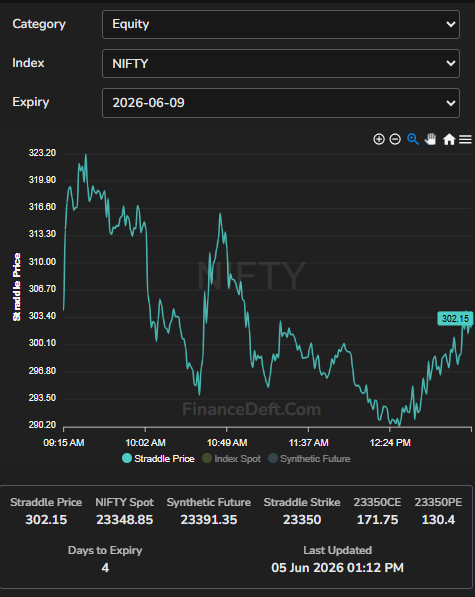This screenshot has height=597, width=475.
Task: Click the Straddle Price value 302.15 in the summary
Action: pyautogui.click(x=46, y=520)
